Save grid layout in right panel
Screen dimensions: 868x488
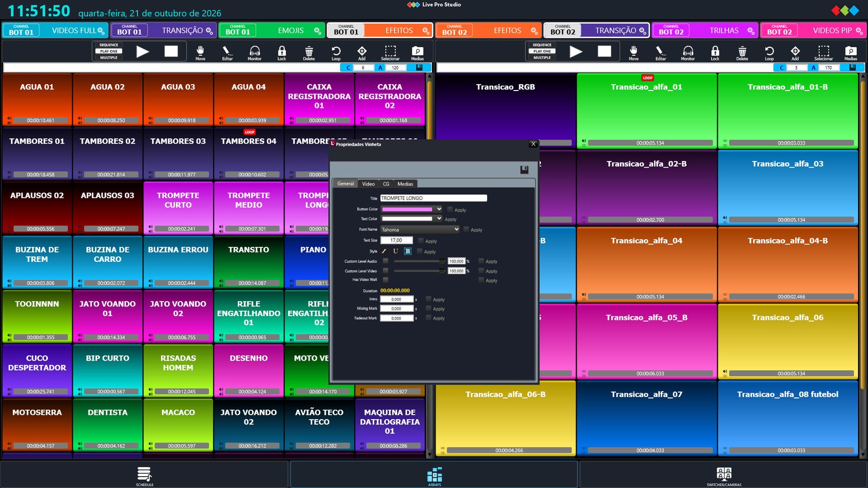point(853,67)
